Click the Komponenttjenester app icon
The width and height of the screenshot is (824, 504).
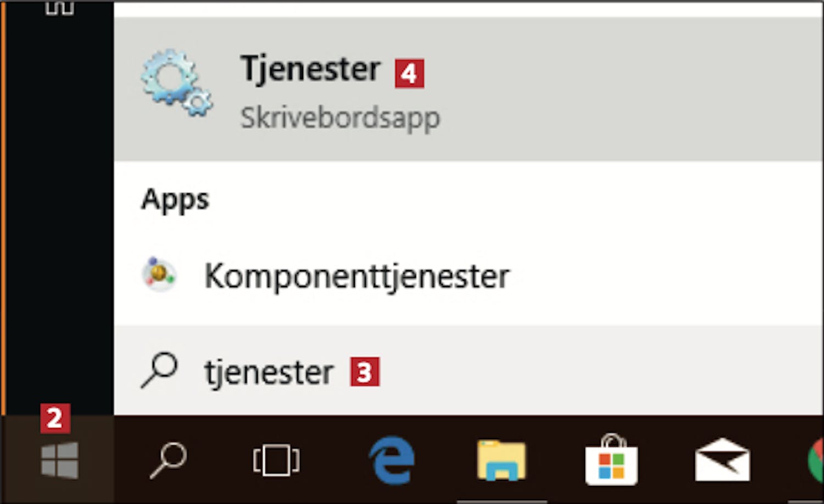point(159,273)
